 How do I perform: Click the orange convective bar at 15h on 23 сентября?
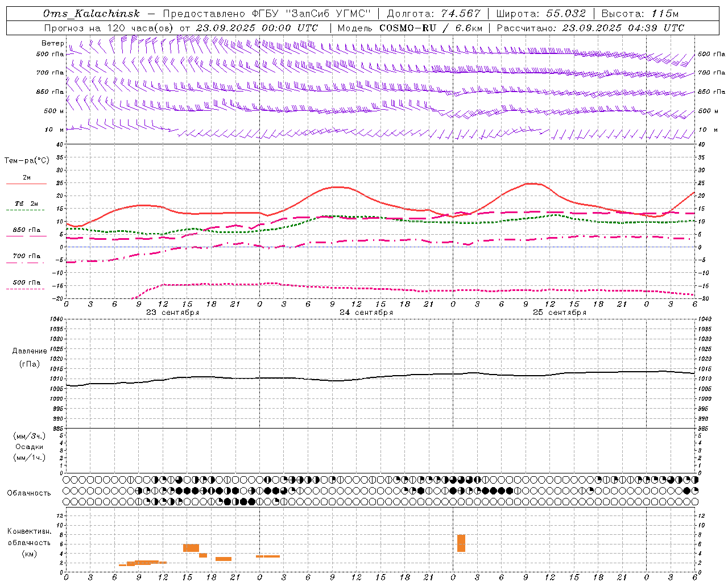pos(191,548)
